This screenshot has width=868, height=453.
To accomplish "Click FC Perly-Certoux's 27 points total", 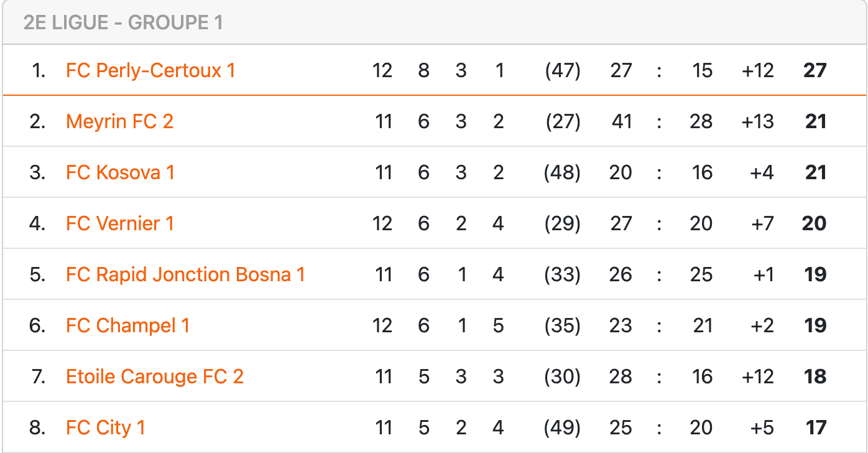I will click(815, 70).
